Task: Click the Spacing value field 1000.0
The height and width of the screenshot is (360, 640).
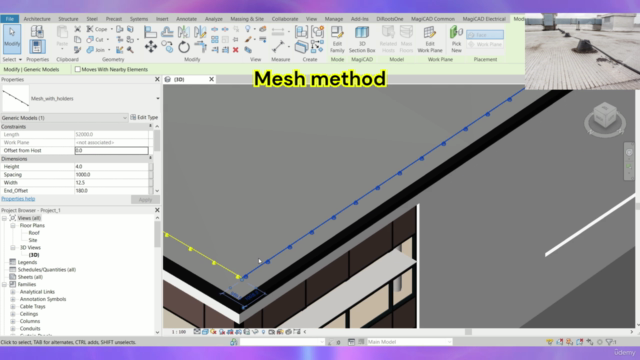Action: click(111, 175)
